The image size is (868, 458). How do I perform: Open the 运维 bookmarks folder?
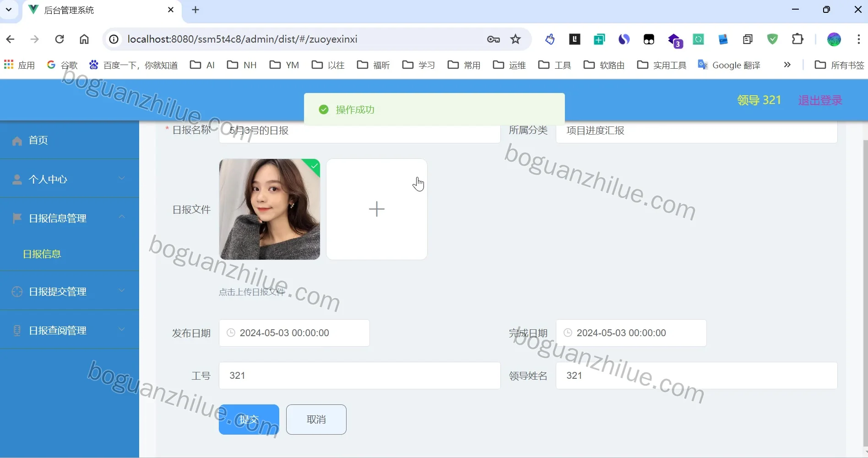[510, 65]
